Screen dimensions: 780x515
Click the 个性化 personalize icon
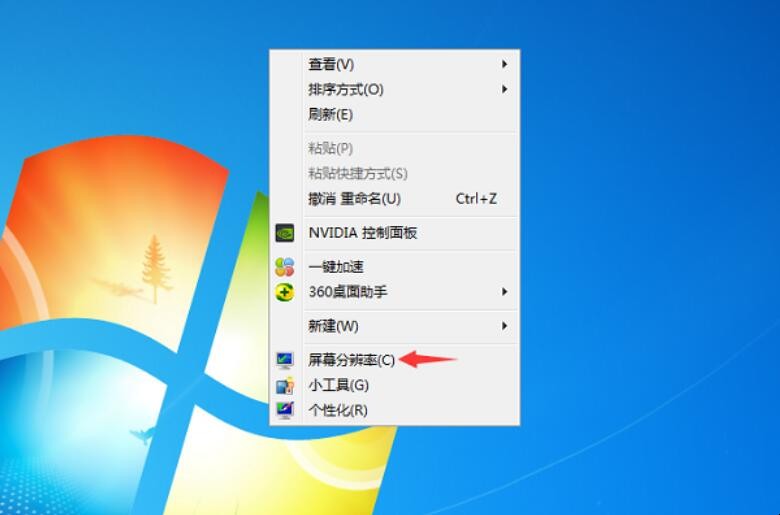pos(285,411)
